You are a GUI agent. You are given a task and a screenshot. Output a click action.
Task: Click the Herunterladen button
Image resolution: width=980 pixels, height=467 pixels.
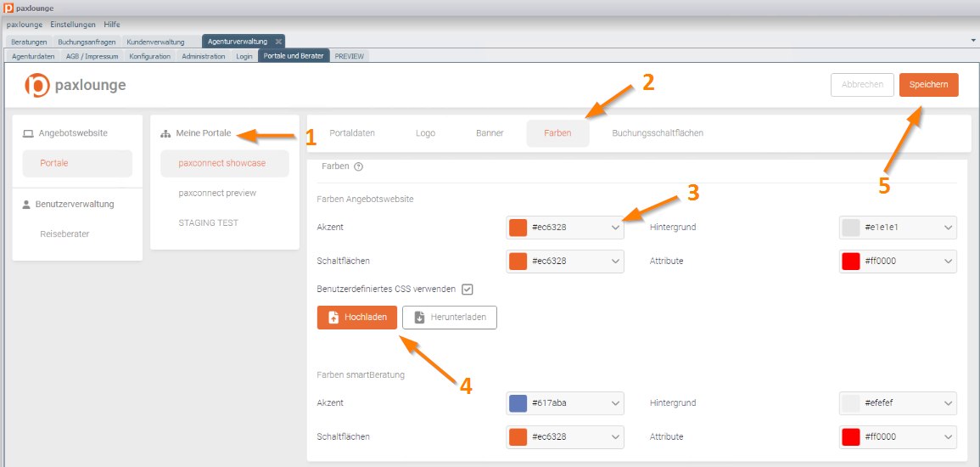[450, 317]
